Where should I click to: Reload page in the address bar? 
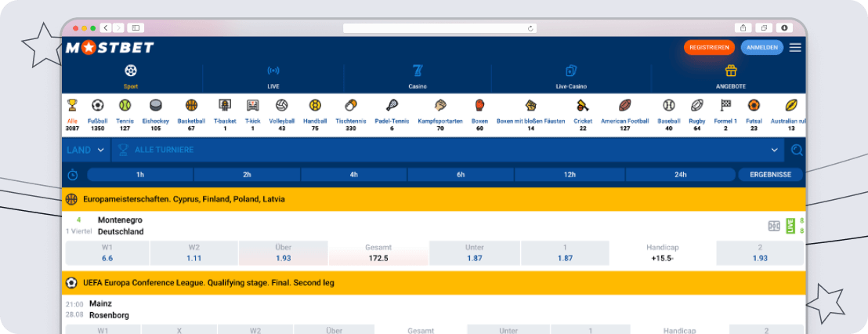pos(530,28)
